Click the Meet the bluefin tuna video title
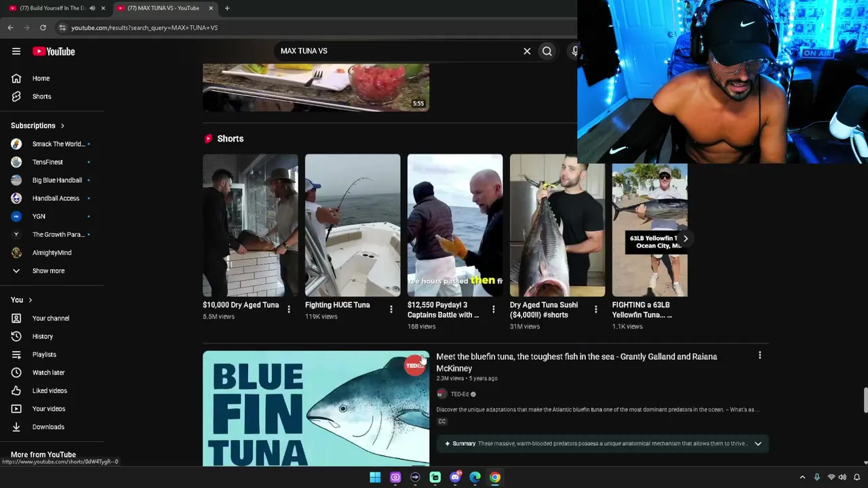The height and width of the screenshot is (488, 868). [x=576, y=363]
